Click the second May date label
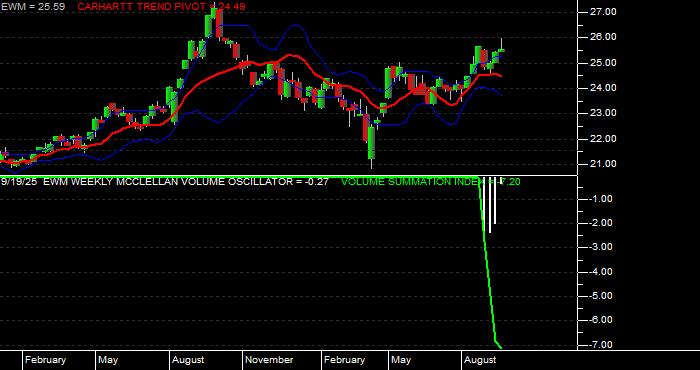Screen dimensions: 700x370 click(401, 360)
